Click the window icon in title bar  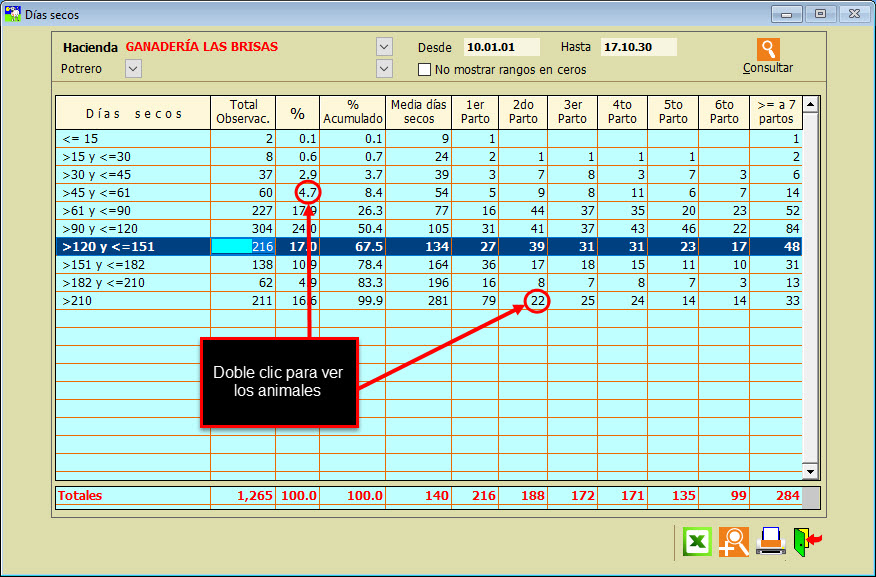click(x=14, y=14)
